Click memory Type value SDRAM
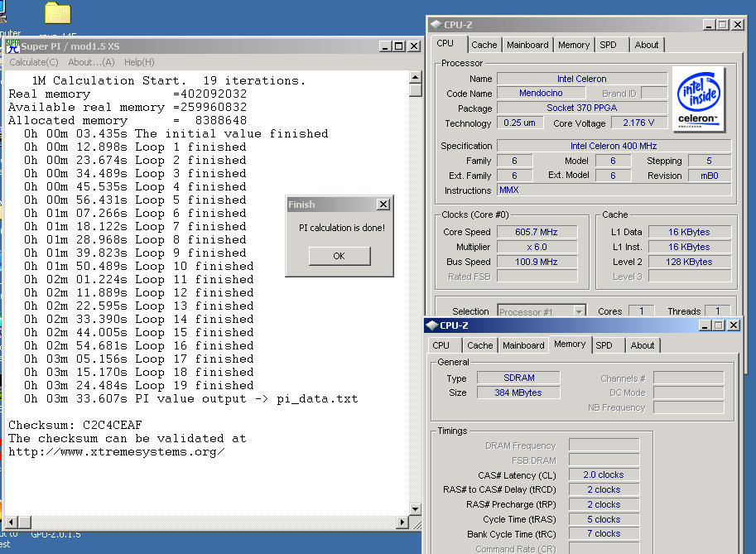 [519, 378]
